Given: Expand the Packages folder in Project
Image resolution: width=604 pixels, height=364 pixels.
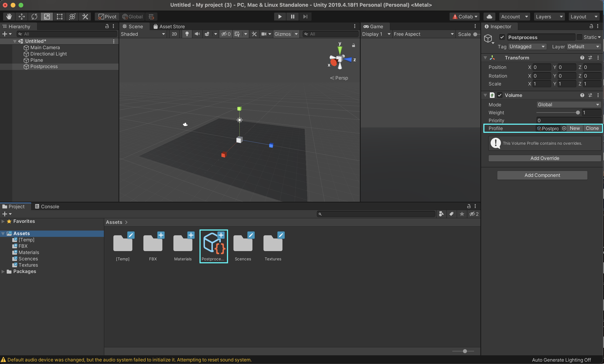Looking at the screenshot, I should 3,271.
